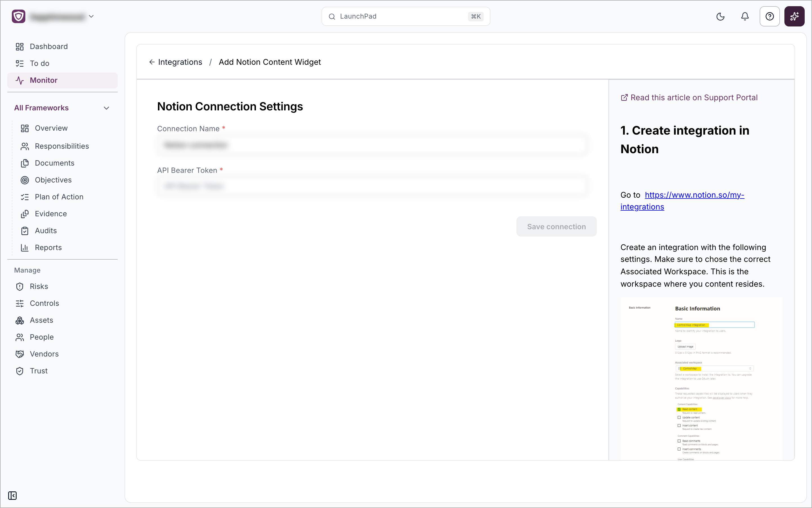Click the LaunchPad search box
The height and width of the screenshot is (508, 812).
(x=405, y=16)
